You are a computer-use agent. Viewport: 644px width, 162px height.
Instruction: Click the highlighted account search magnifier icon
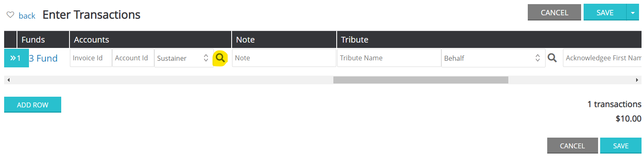tap(220, 58)
